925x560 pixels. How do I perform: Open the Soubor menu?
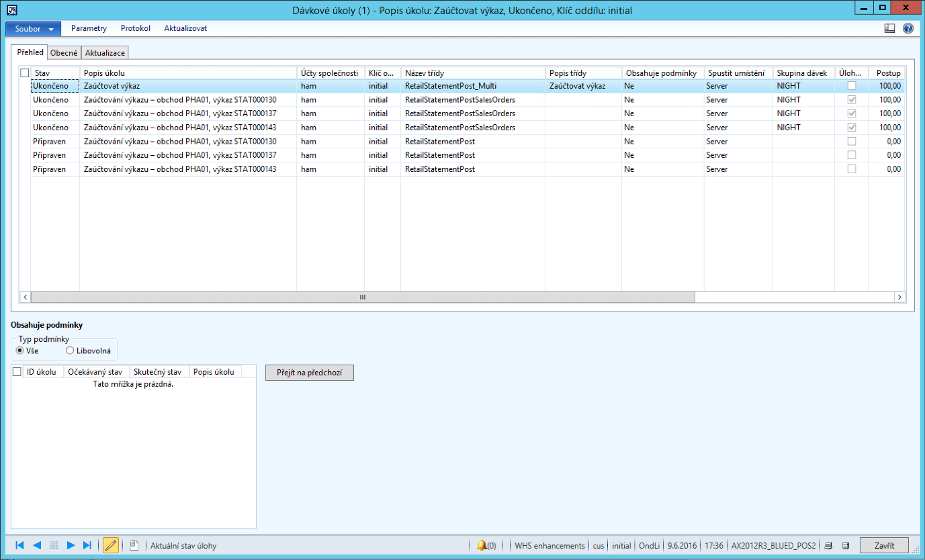click(x=30, y=29)
